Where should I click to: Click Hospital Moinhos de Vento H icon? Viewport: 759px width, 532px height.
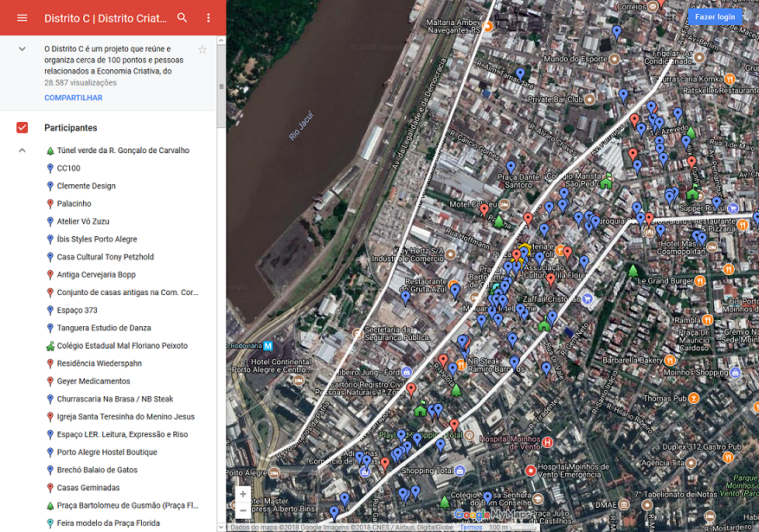coord(548,441)
